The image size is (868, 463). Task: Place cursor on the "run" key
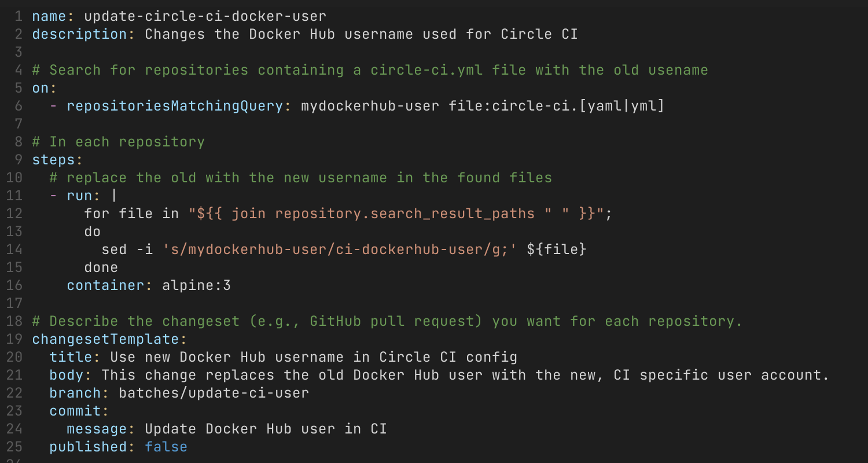point(79,196)
